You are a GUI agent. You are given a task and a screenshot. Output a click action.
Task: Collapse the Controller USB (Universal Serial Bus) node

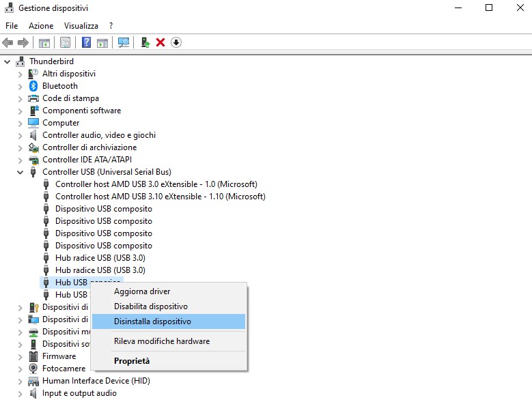tap(20, 172)
